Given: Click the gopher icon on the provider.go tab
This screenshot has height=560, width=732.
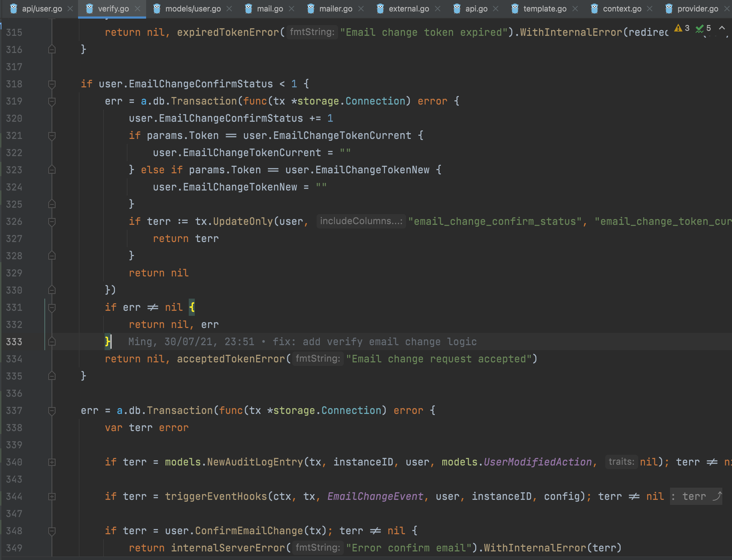Looking at the screenshot, I should tap(668, 9).
